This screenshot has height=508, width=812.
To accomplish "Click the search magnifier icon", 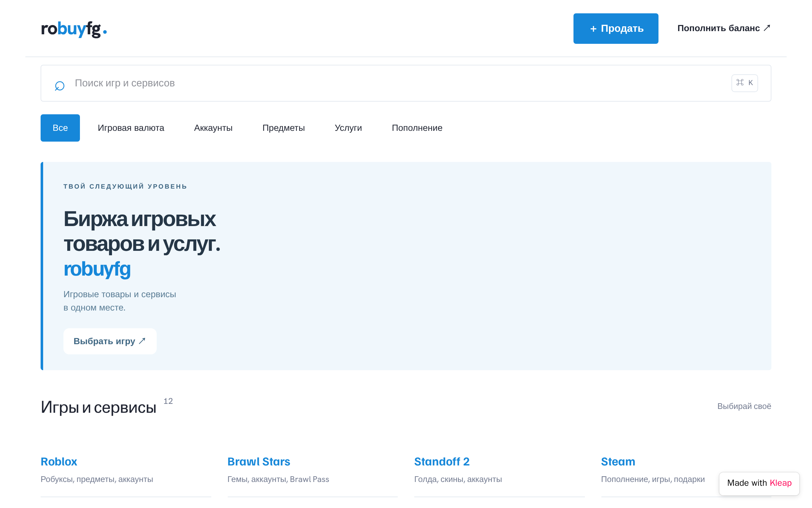I will point(60,86).
